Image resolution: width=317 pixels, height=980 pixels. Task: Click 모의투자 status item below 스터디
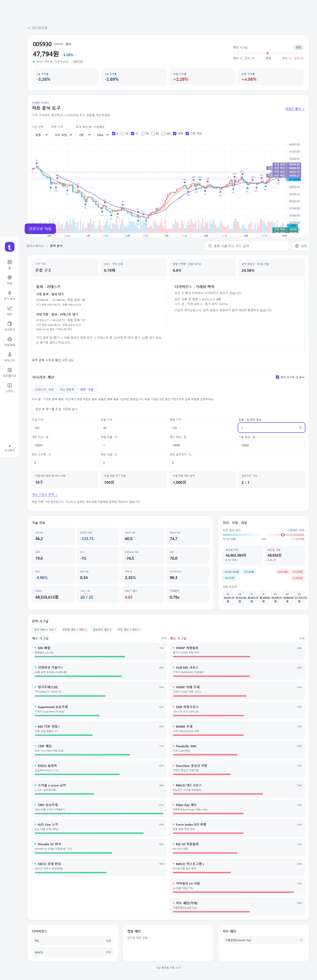tap(9, 448)
